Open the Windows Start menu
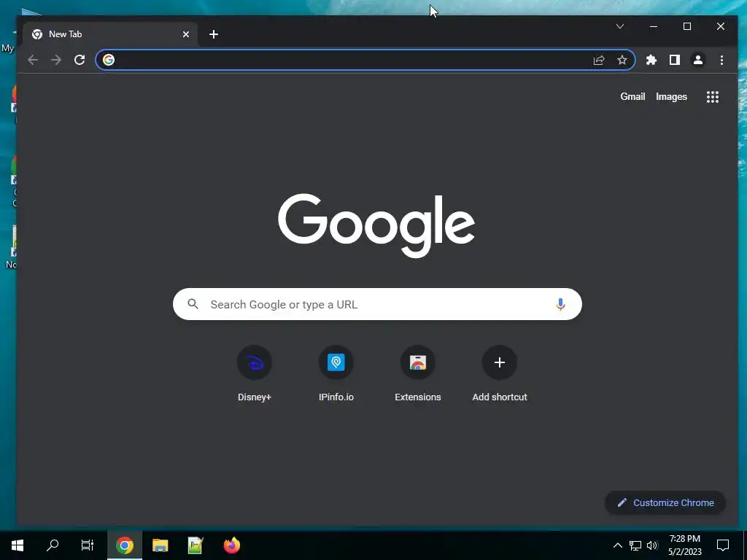Screen dimensions: 747x560 (x=18, y=545)
